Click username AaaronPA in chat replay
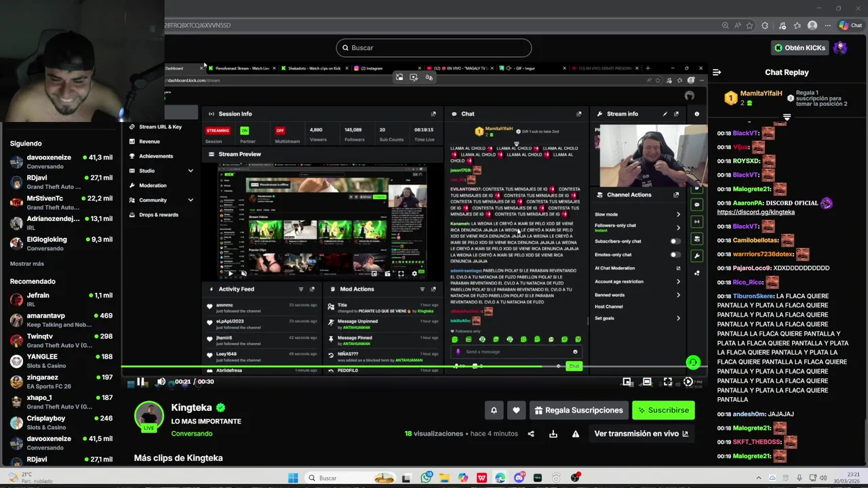This screenshot has width=868, height=488. point(748,203)
